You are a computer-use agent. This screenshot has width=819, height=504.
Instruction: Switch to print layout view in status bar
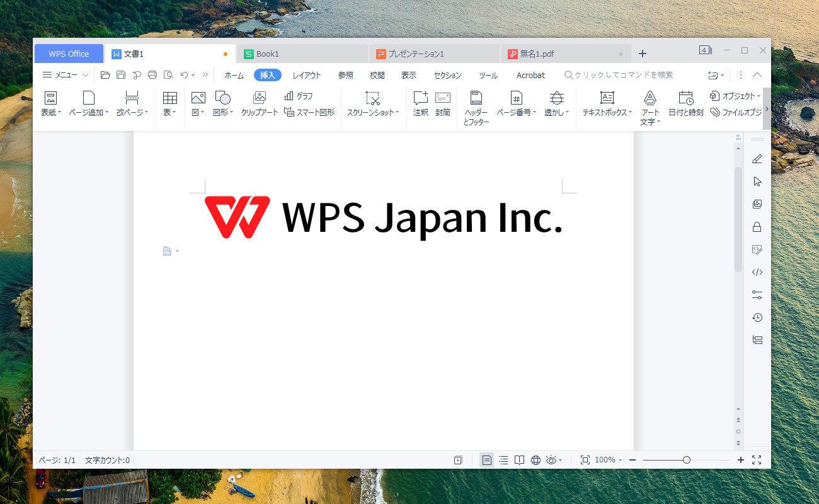(487, 460)
